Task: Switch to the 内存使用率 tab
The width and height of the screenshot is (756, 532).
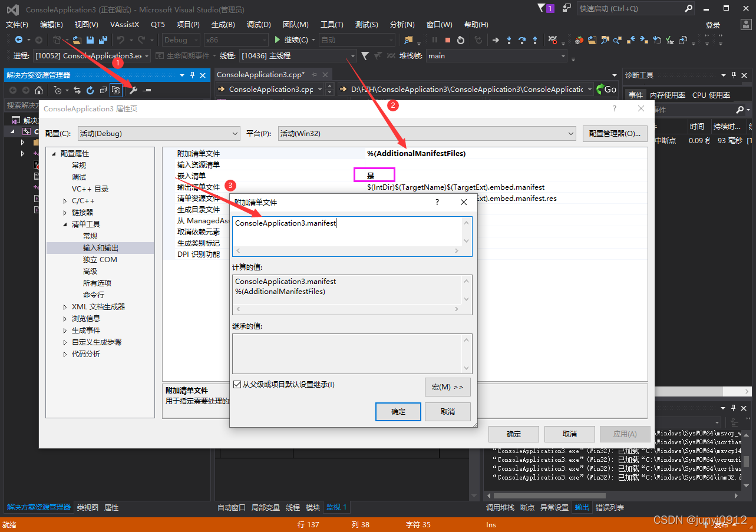Action: tap(668, 95)
